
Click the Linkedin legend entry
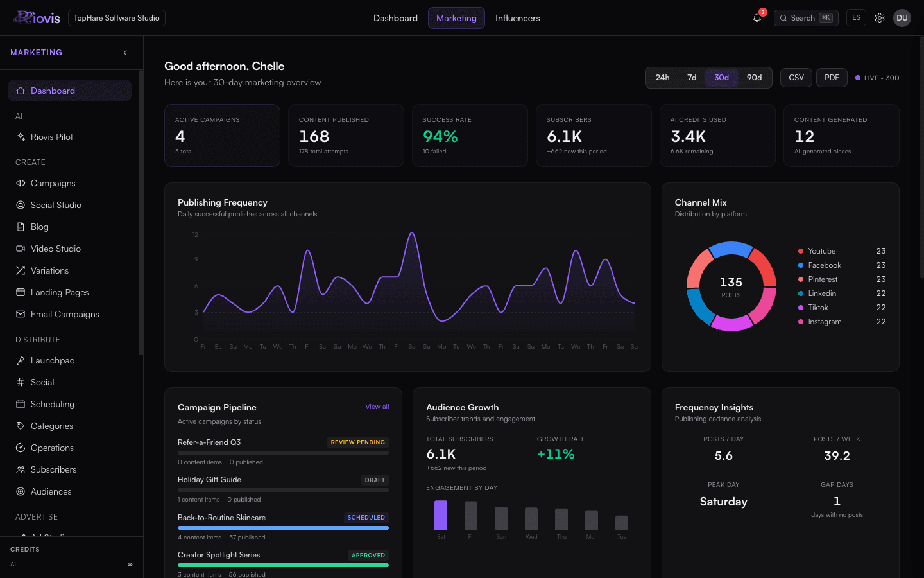[842, 293]
